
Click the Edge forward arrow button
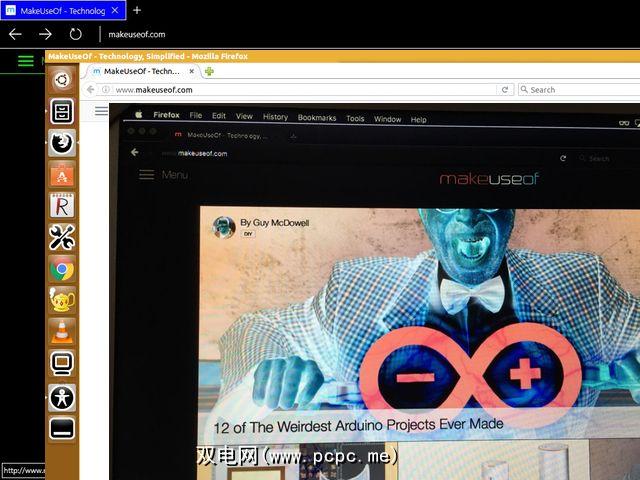click(x=45, y=34)
